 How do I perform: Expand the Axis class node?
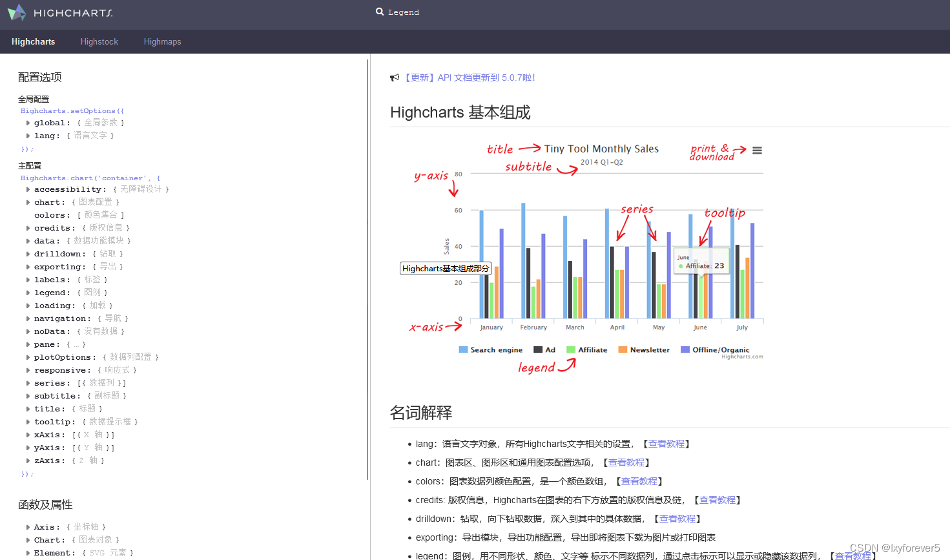coord(28,527)
